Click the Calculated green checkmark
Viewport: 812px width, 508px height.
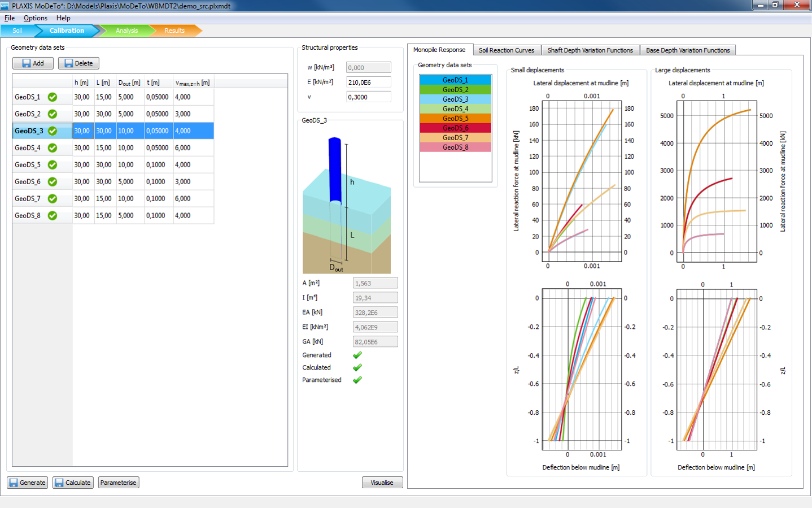click(357, 368)
